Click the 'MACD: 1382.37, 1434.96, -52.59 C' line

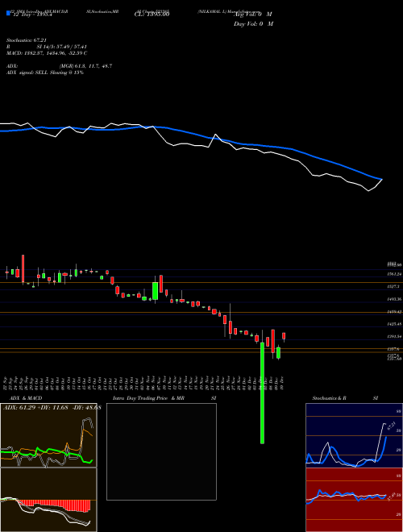click(x=47, y=53)
